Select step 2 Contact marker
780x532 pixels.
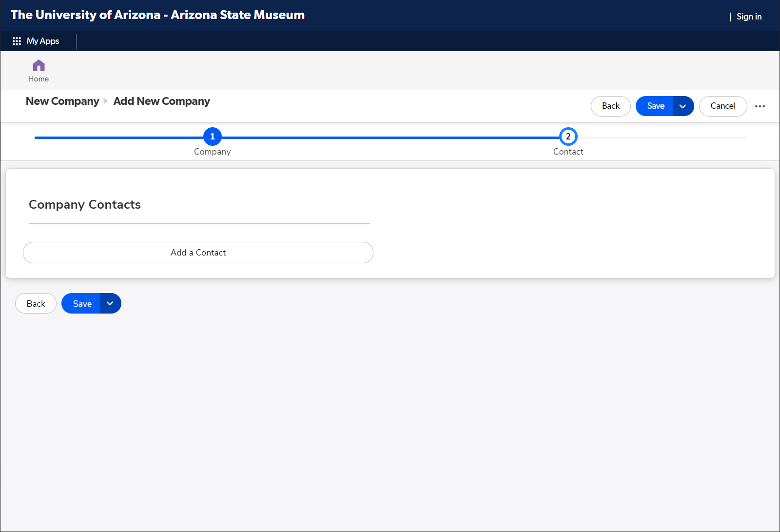[x=568, y=137]
